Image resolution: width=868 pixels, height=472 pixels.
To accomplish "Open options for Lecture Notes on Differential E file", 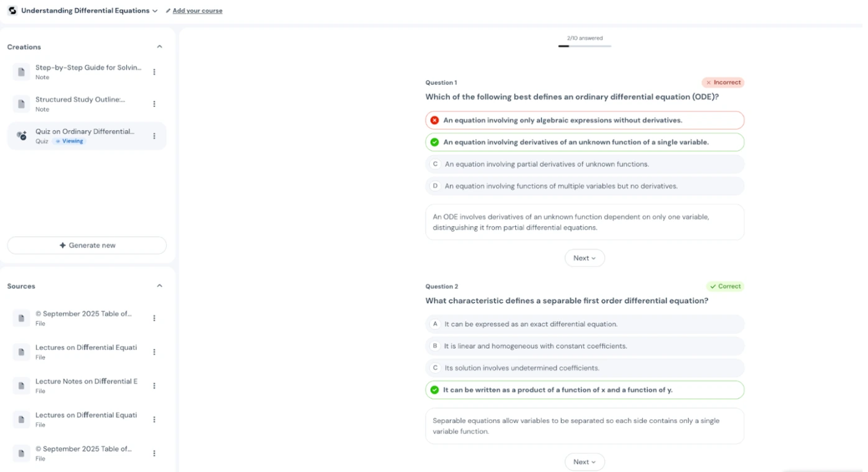I will 154,386.
